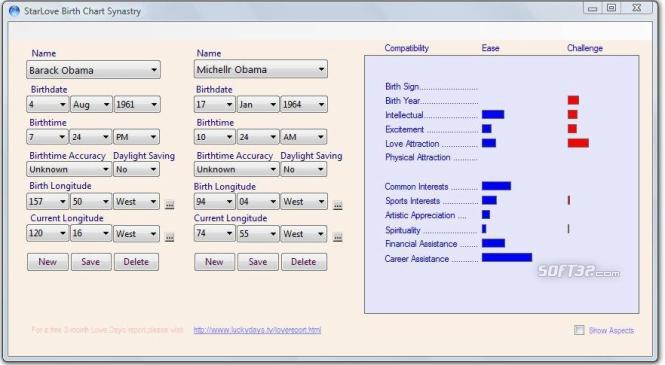Click the "Sports Interests" compatibility label

413,201
